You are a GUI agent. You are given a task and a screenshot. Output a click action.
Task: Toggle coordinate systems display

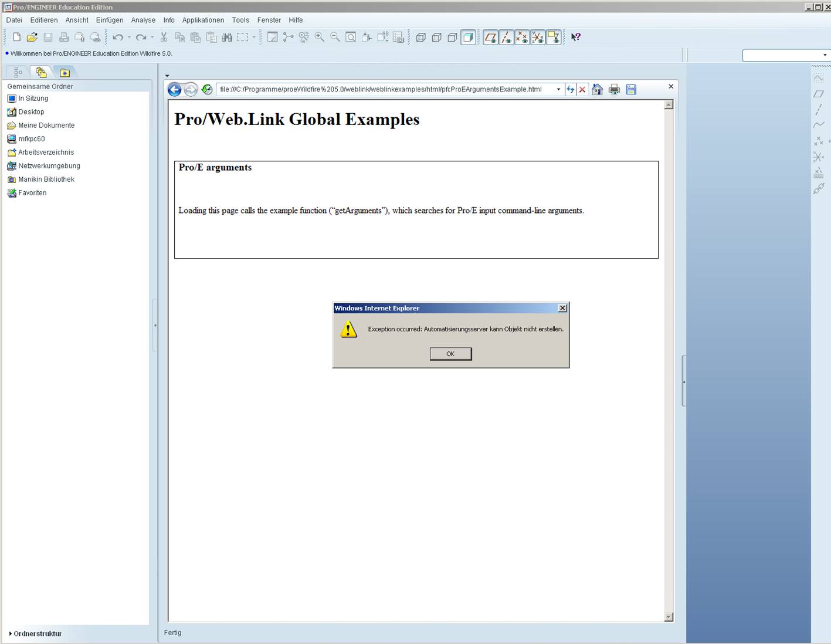click(538, 37)
